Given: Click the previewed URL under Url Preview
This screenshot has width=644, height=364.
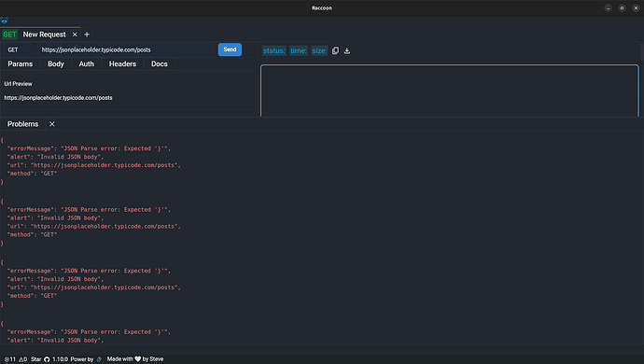Looking at the screenshot, I should [x=58, y=98].
